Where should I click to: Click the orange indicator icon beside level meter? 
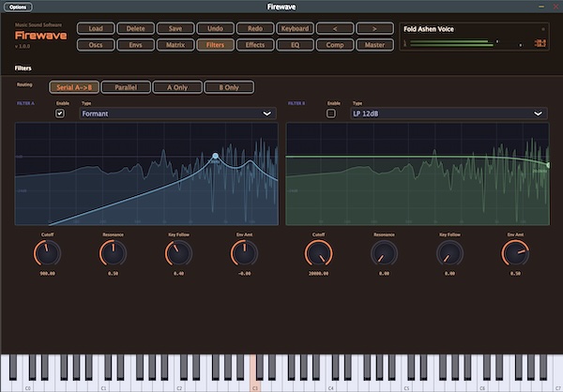(x=540, y=43)
